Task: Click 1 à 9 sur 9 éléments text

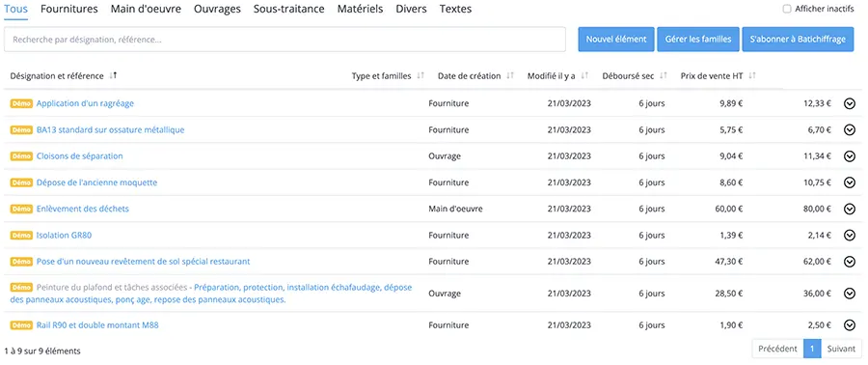Action: pyautogui.click(x=42, y=351)
